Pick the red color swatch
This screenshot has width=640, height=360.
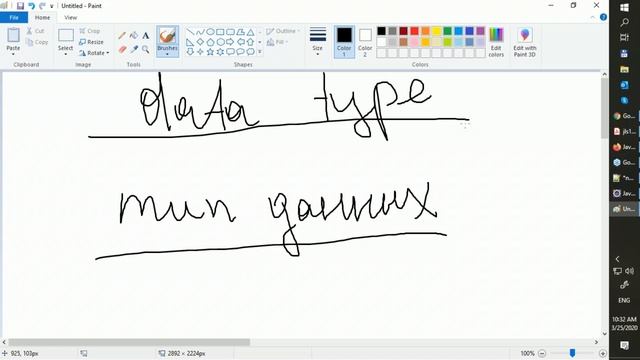(414, 31)
